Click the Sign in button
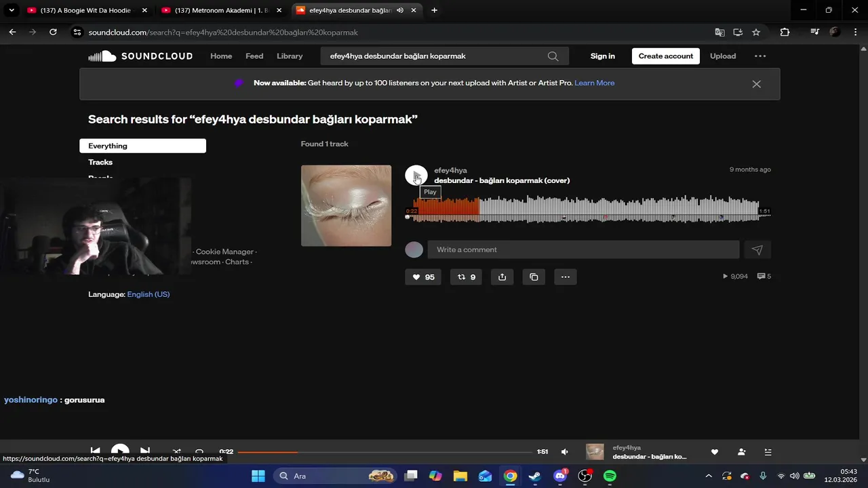Screen dimensions: 868x488 602,56
